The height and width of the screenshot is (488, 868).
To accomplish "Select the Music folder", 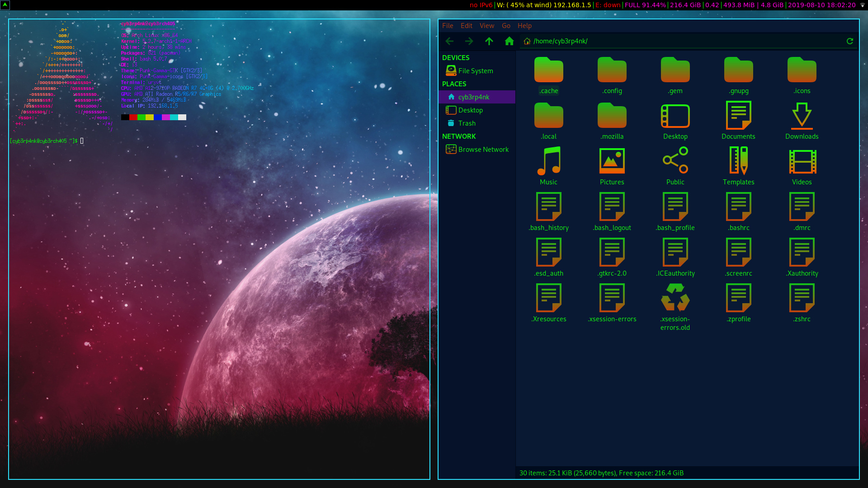I will click(549, 167).
